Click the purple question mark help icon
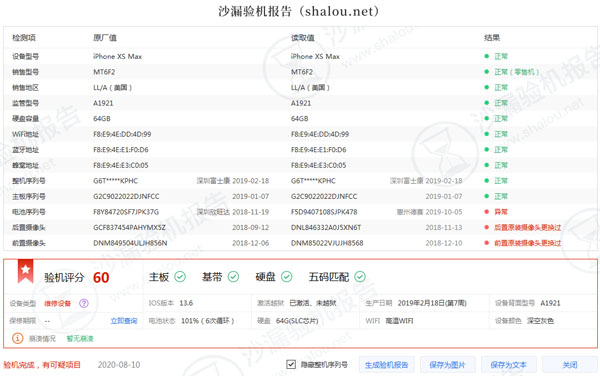Screen dimensions: 600x376 pos(83,303)
